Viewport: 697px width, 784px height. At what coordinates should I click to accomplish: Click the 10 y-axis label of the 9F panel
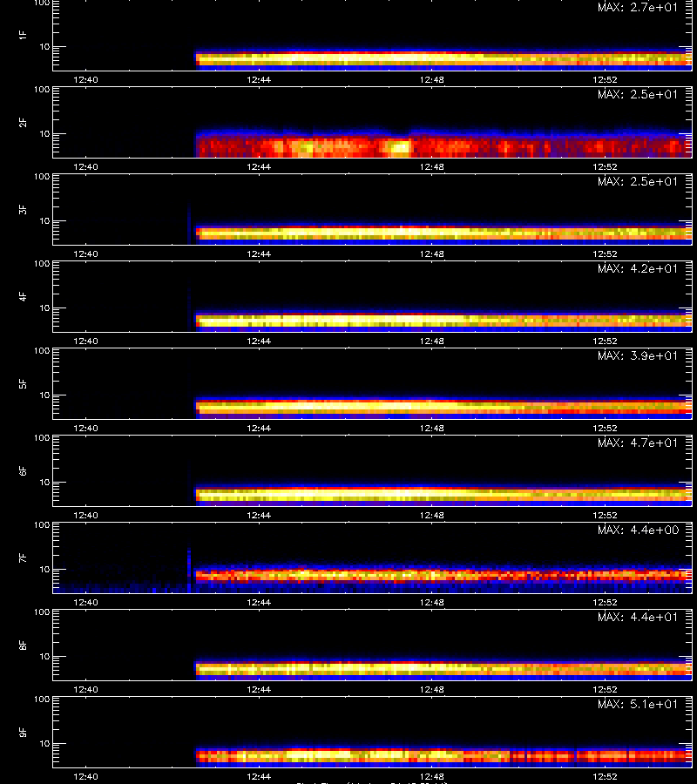pos(44,744)
